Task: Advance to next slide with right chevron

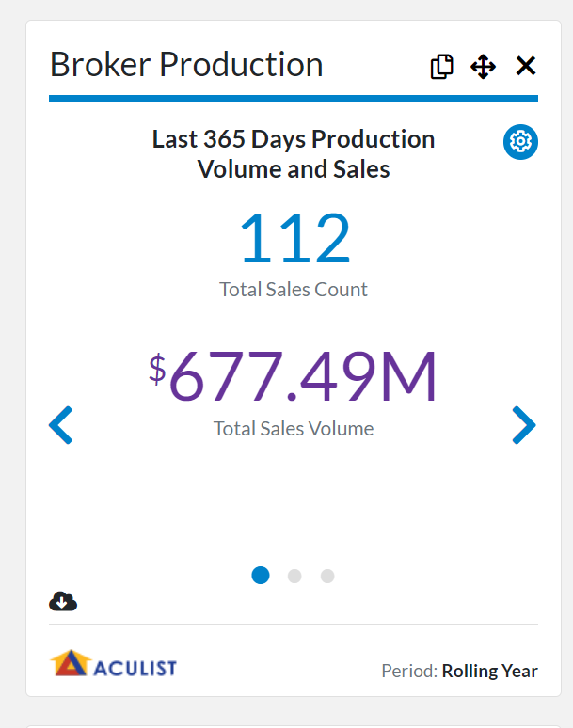Action: point(524,425)
